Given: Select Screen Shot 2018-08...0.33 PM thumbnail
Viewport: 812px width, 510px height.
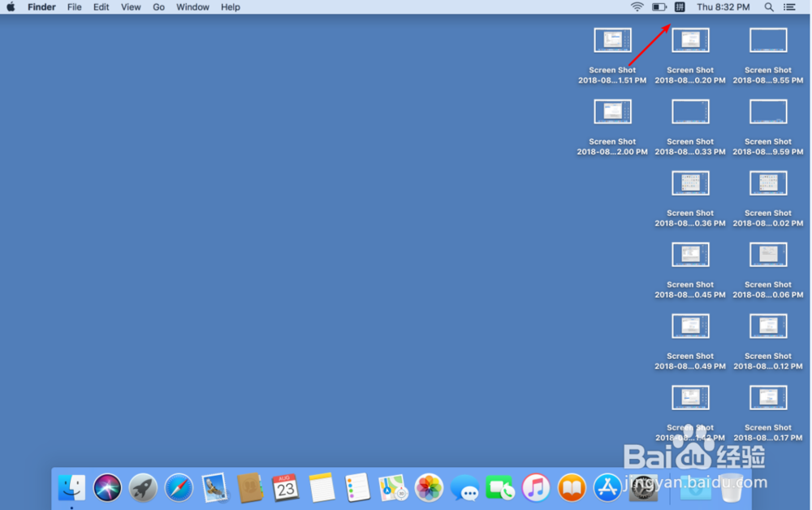Looking at the screenshot, I should pyautogui.click(x=690, y=112).
